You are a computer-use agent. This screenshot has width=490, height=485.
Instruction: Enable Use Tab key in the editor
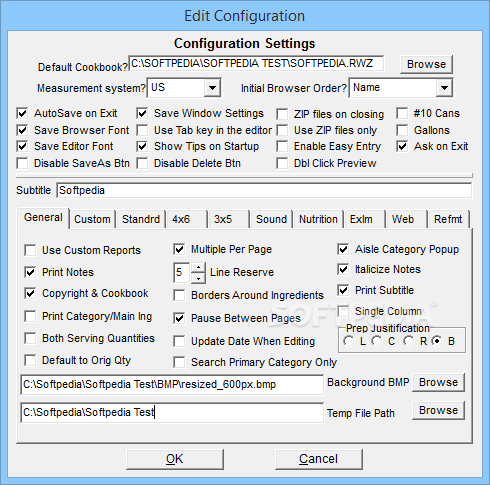(142, 130)
